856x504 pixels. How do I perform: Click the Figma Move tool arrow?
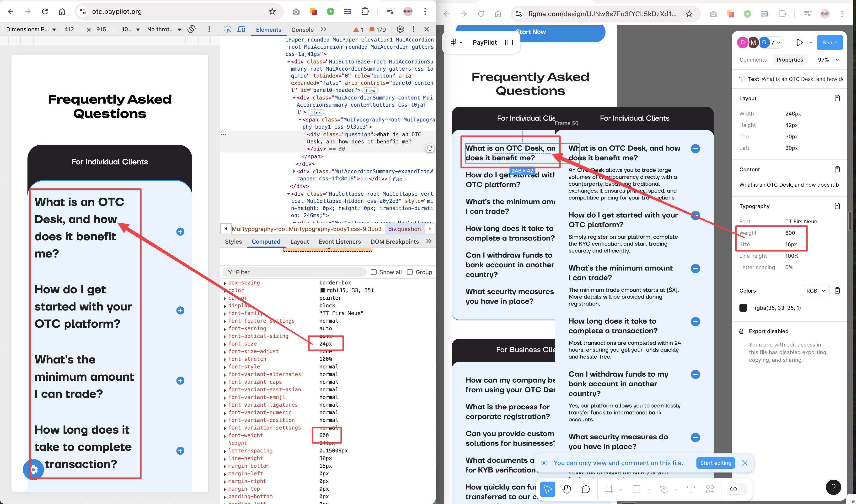(x=547, y=489)
